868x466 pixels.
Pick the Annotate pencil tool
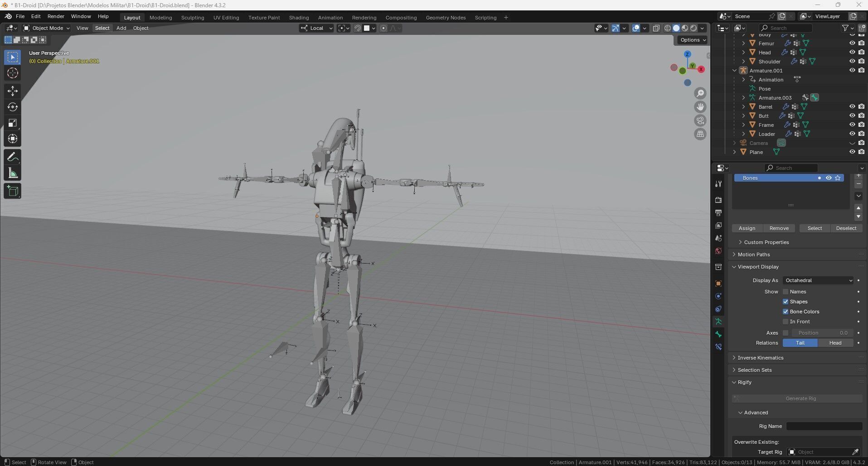12,157
